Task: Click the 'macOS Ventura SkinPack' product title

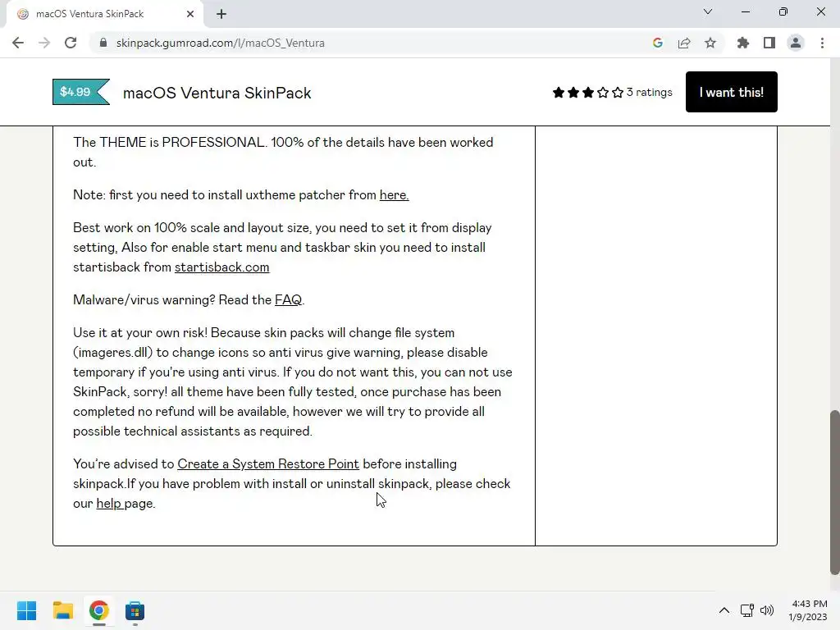Action: (217, 93)
